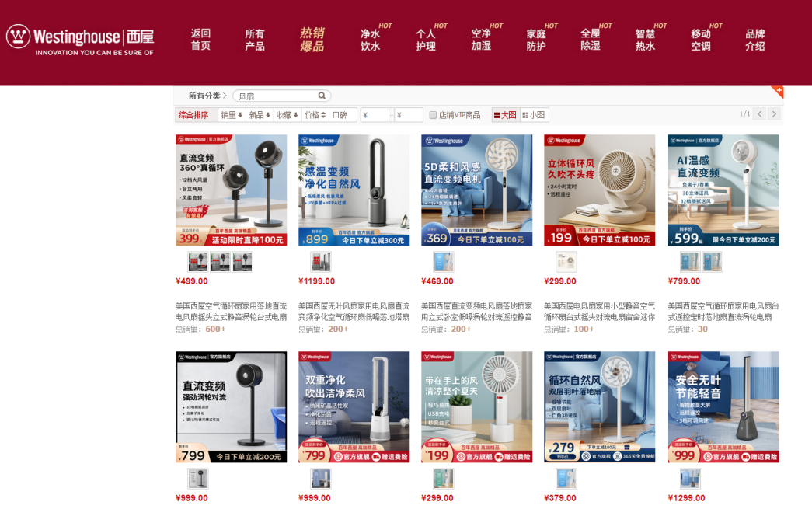This screenshot has width=812, height=509.
Task: Open 移动空调 menu item
Action: (x=701, y=40)
